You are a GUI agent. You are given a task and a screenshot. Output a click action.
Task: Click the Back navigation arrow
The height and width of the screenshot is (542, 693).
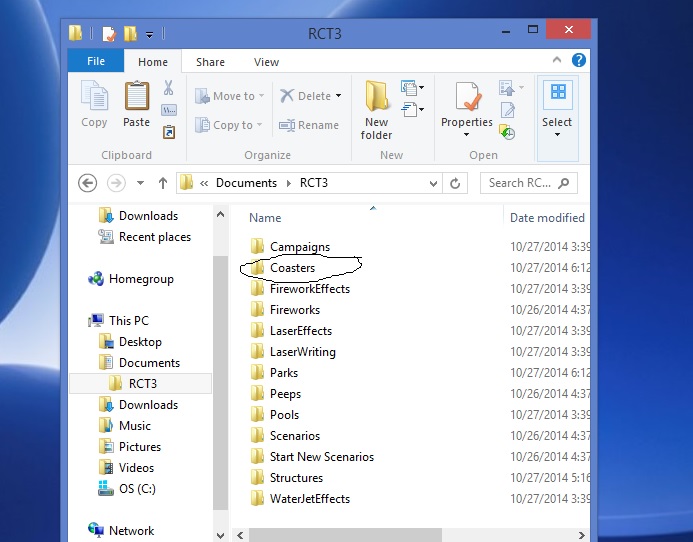coord(87,183)
